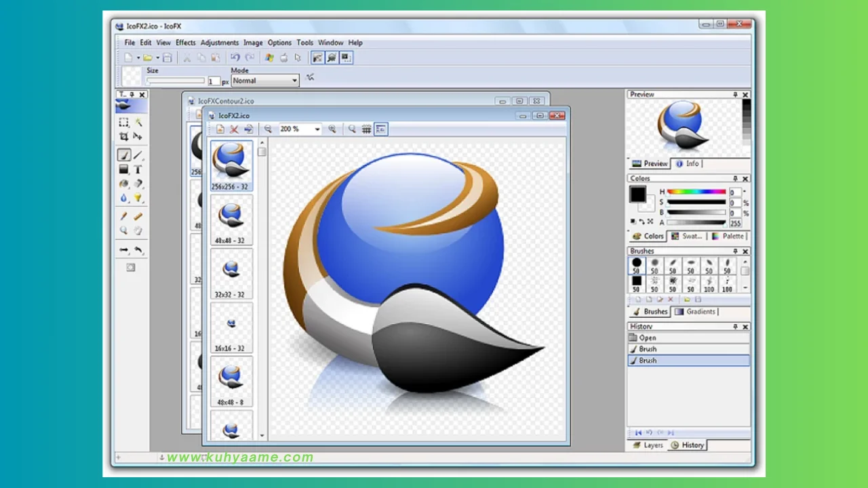Screen dimensions: 868x488
Task: Switch to the Info tab
Action: (688, 163)
